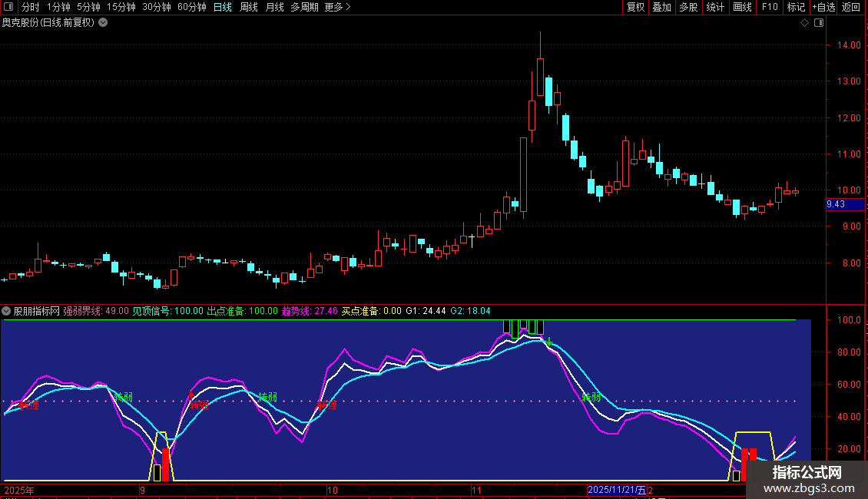The image size is (868, 499).
Task: Expand 更多 period options
Action: (337, 7)
